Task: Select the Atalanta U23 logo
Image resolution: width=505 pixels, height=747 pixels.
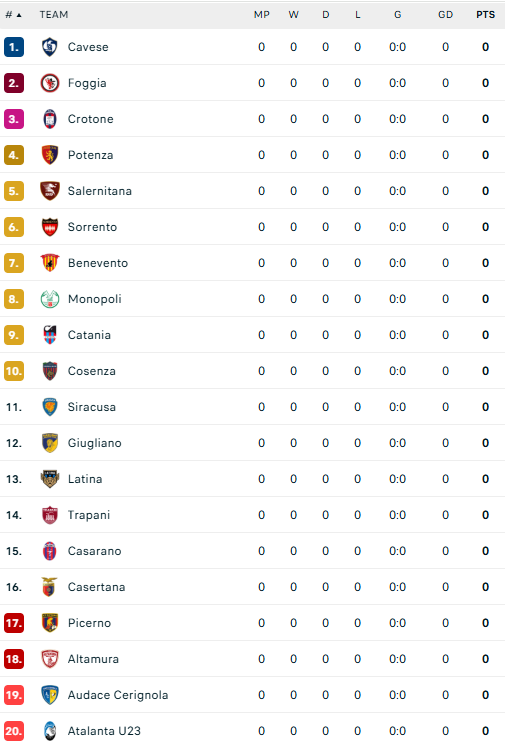Action: (50, 731)
